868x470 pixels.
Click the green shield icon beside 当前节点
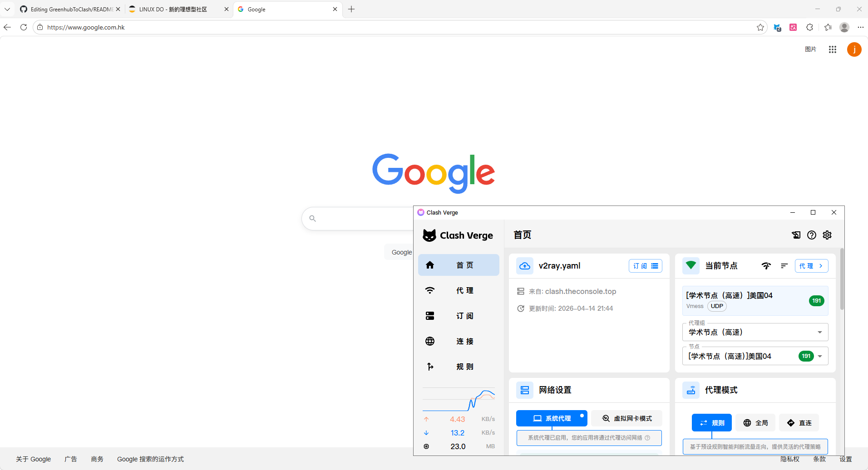[x=691, y=265]
